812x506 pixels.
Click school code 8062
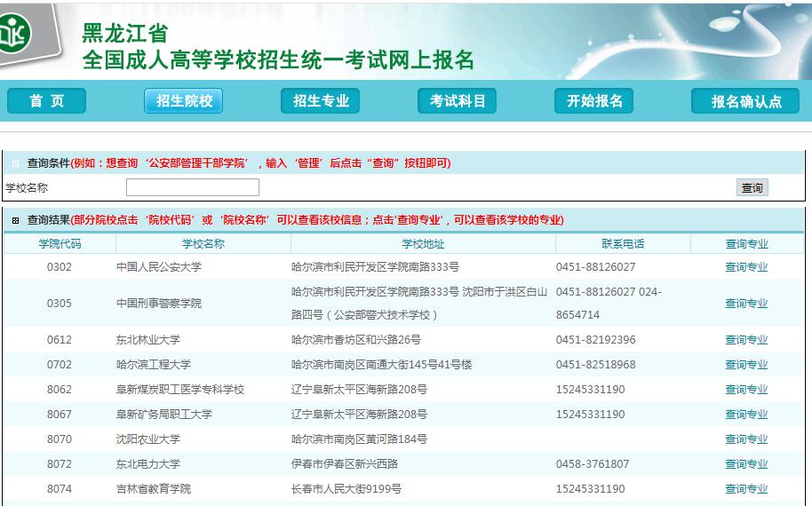[x=60, y=390]
